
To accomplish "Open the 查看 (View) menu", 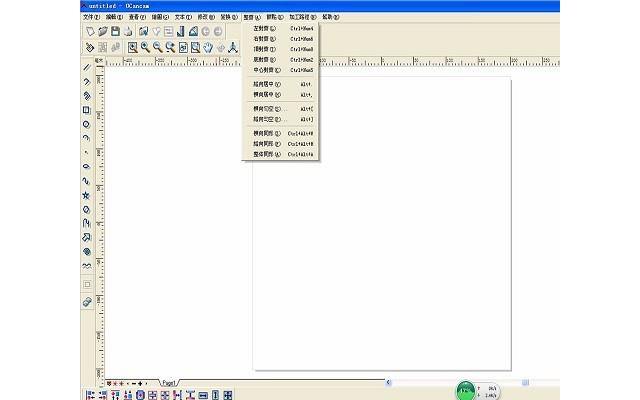I will 137,17.
